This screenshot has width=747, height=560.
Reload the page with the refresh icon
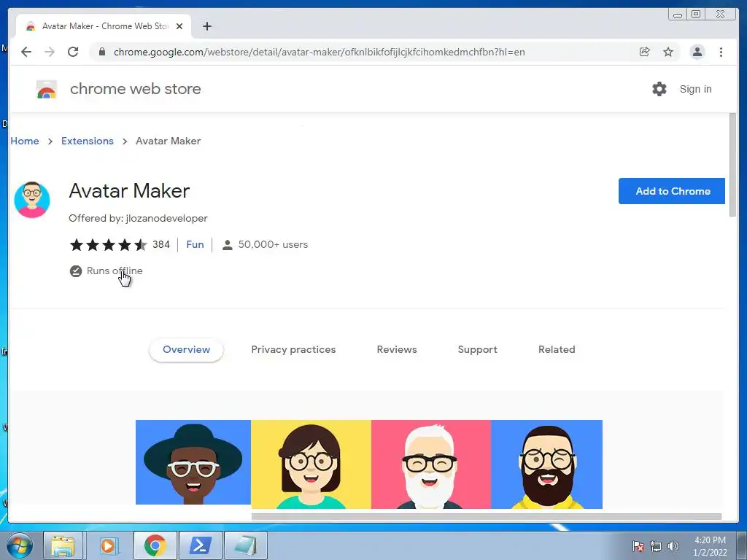tap(73, 52)
